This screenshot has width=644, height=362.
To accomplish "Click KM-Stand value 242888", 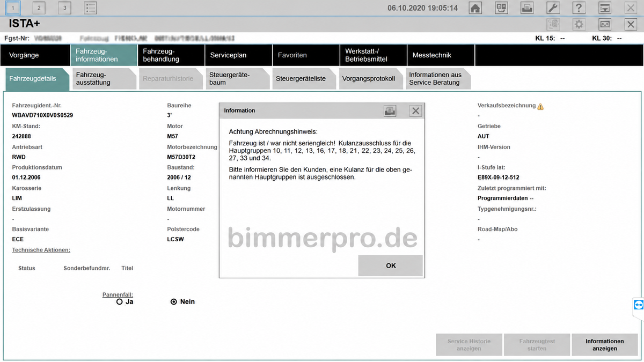I will coord(21,136).
